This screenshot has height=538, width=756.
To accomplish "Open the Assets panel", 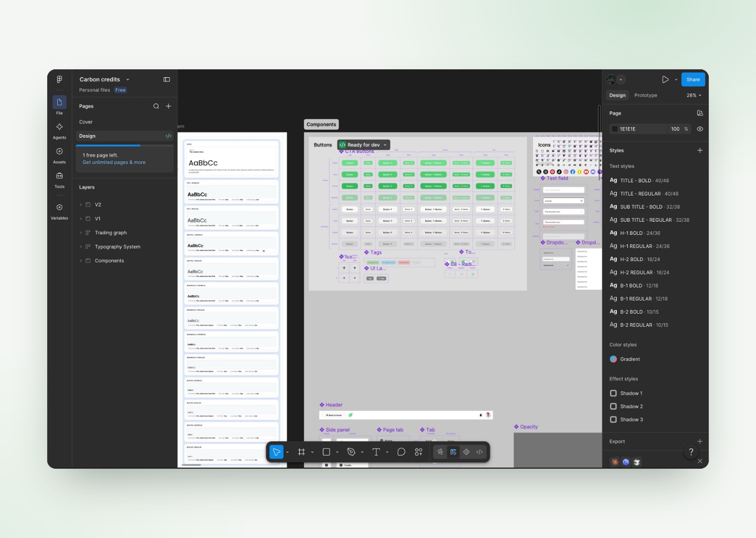I will tap(59, 155).
